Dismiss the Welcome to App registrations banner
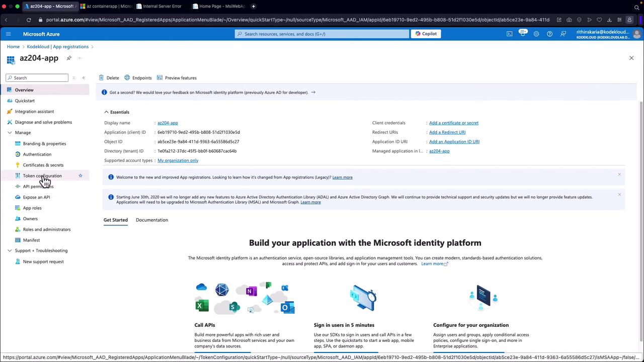 click(619, 174)
